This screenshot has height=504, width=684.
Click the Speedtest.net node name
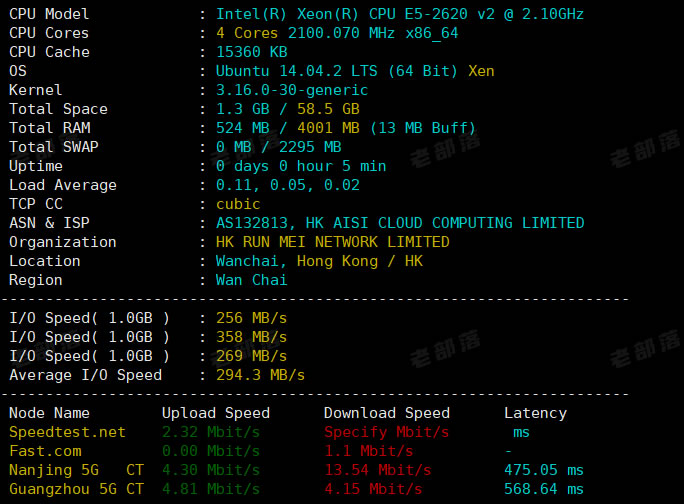coord(67,432)
